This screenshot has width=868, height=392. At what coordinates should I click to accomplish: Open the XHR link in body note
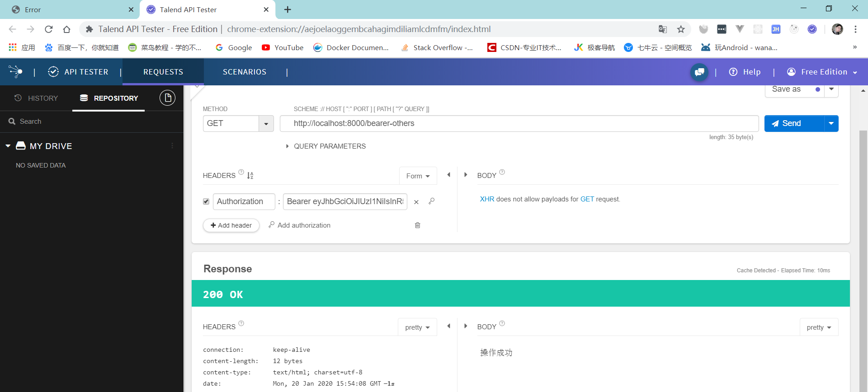click(487, 199)
